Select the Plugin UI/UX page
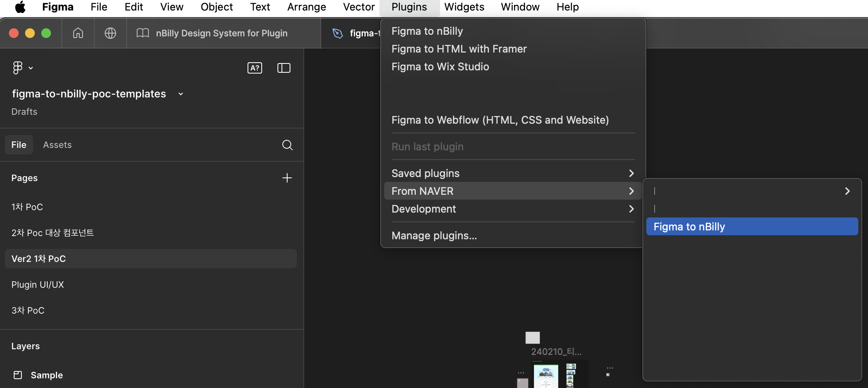This screenshot has height=388, width=868. (x=38, y=285)
